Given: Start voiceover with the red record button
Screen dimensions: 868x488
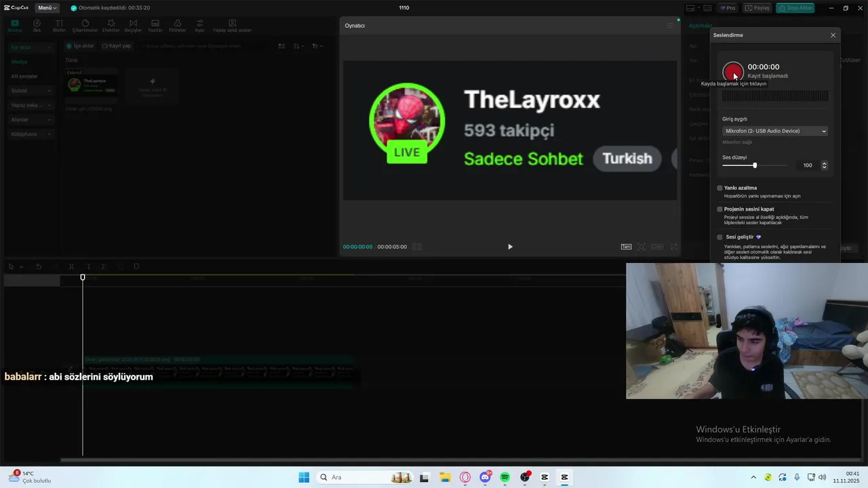Looking at the screenshot, I should click(733, 71).
